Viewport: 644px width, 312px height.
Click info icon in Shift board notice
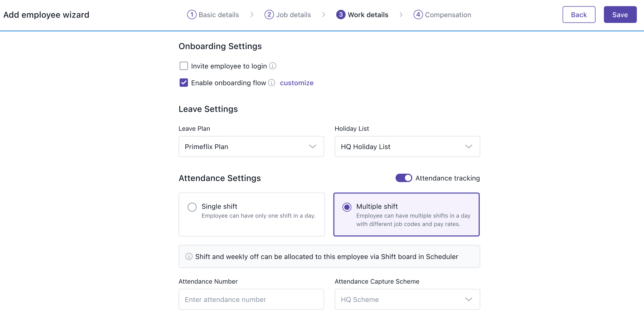tap(189, 256)
